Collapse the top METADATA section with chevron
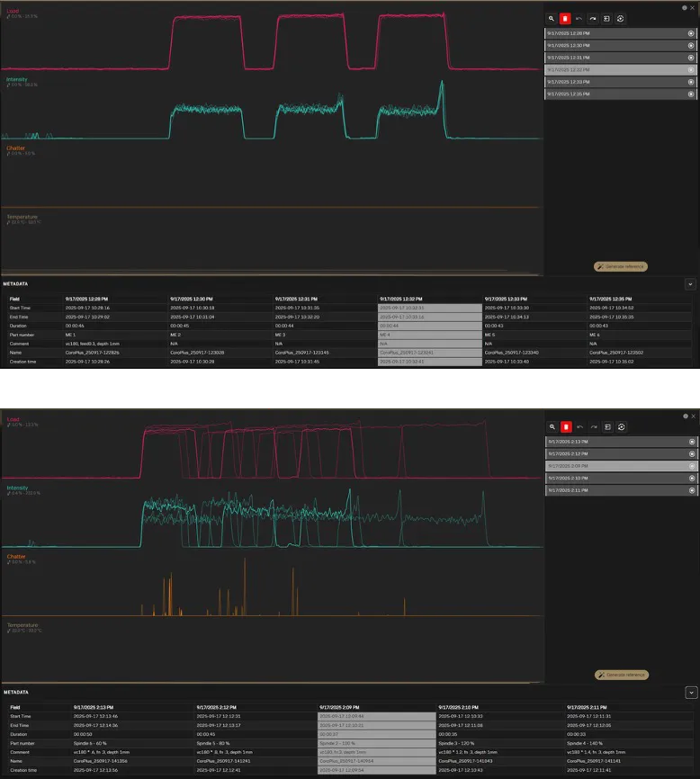 (690, 283)
